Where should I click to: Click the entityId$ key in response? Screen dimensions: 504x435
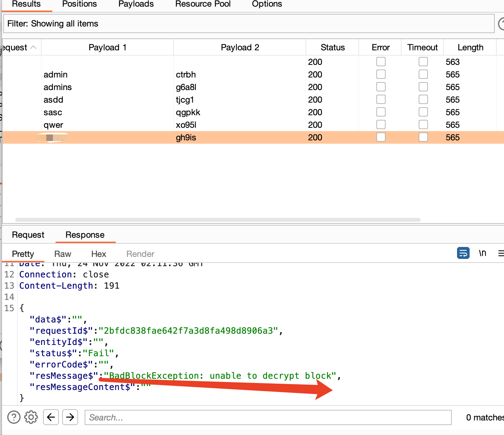pos(59,342)
